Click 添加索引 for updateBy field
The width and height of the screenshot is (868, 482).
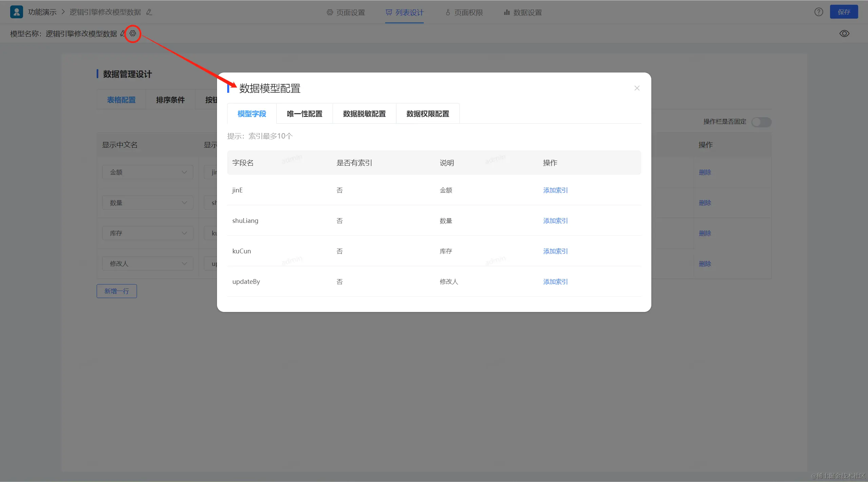click(x=555, y=281)
